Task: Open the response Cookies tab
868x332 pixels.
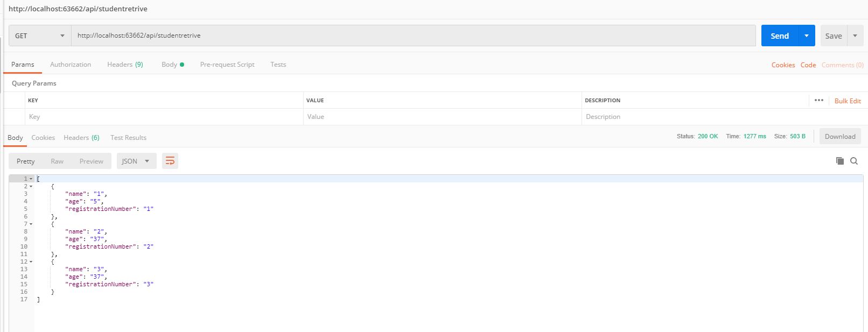Action: 43,137
